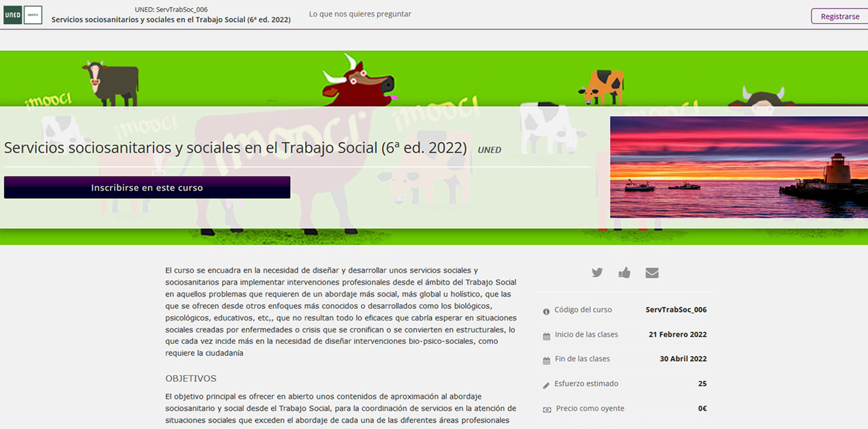This screenshot has height=429, width=868.
Task: Click the thumbs-up like icon
Action: [624, 272]
